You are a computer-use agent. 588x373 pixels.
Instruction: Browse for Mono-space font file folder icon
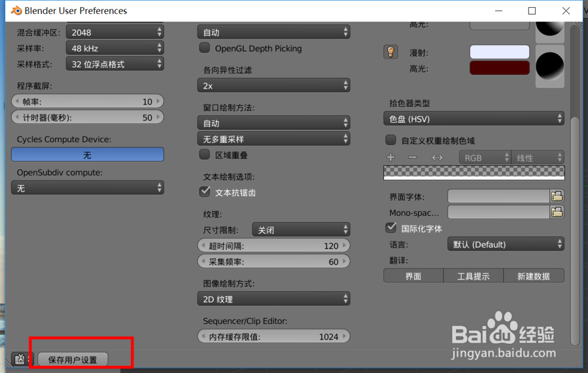pos(557,212)
